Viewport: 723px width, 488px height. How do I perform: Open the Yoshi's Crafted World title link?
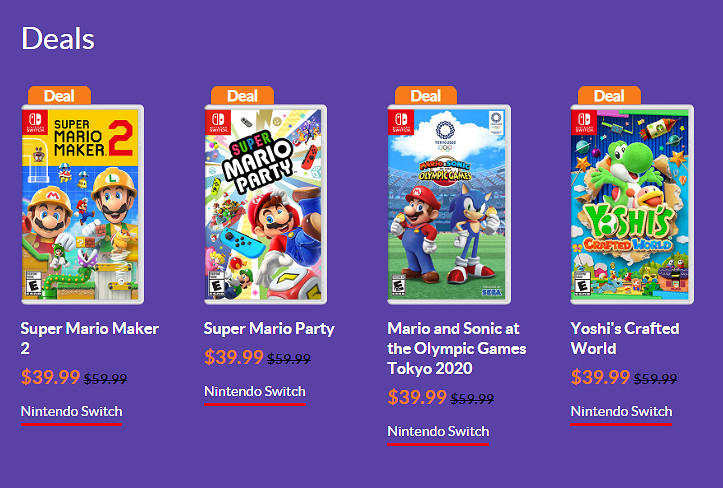click(x=624, y=338)
